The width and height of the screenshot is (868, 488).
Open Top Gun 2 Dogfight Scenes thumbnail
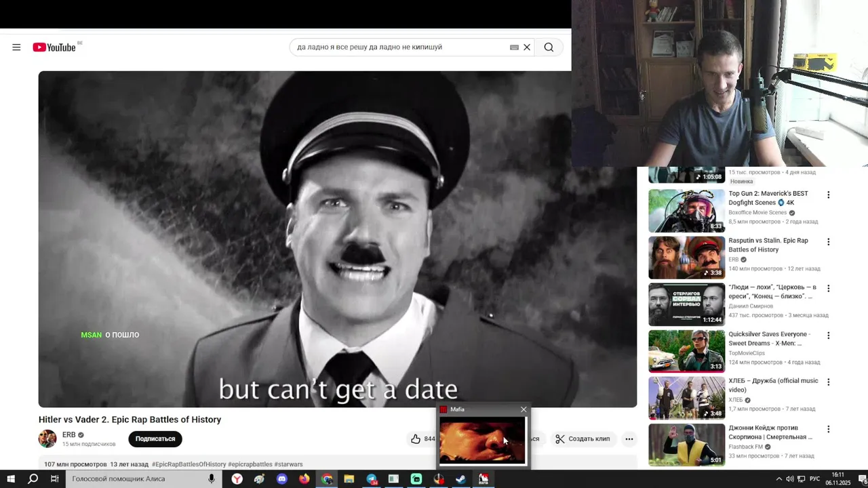(686, 211)
